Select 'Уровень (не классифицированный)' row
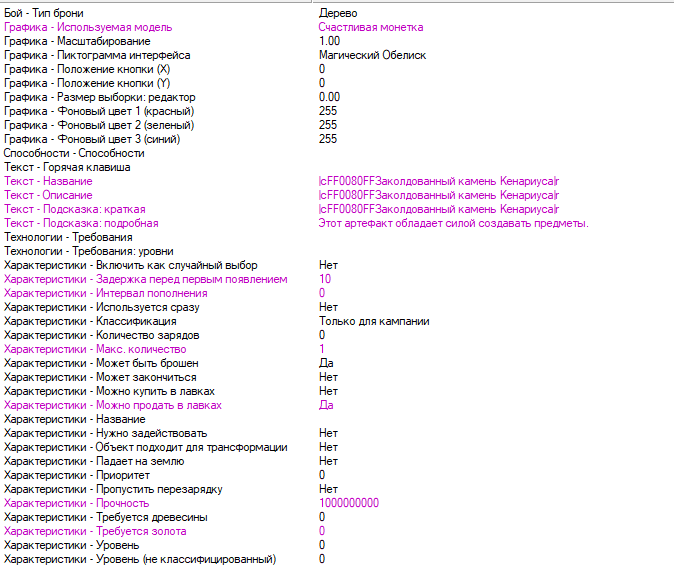The height and width of the screenshot is (576, 674). pos(140,560)
